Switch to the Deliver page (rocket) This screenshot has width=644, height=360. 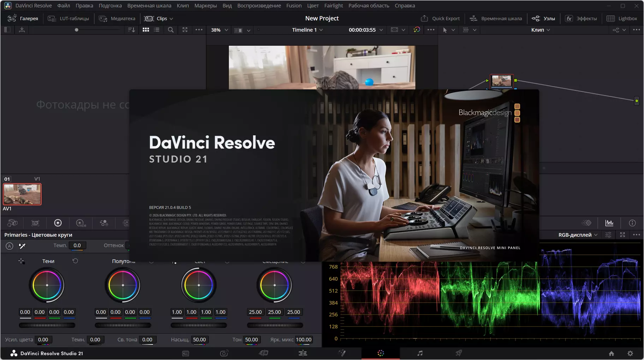pyautogui.click(x=459, y=353)
